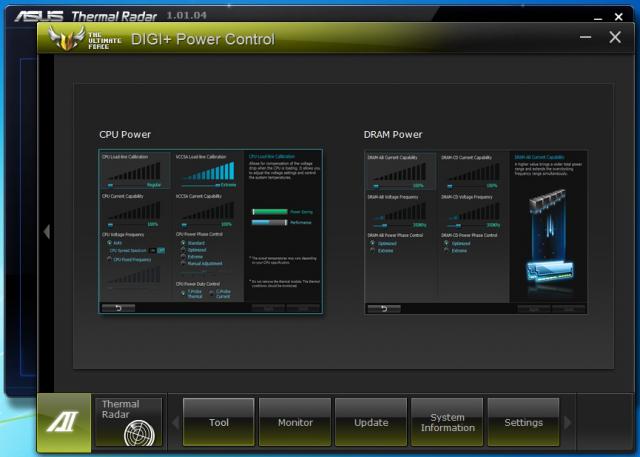Click the System Information button
The image size is (640, 457).
point(447,422)
